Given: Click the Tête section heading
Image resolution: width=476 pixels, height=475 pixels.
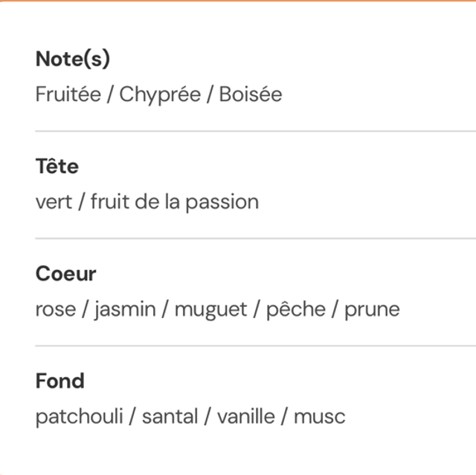Looking at the screenshot, I should [57, 167].
